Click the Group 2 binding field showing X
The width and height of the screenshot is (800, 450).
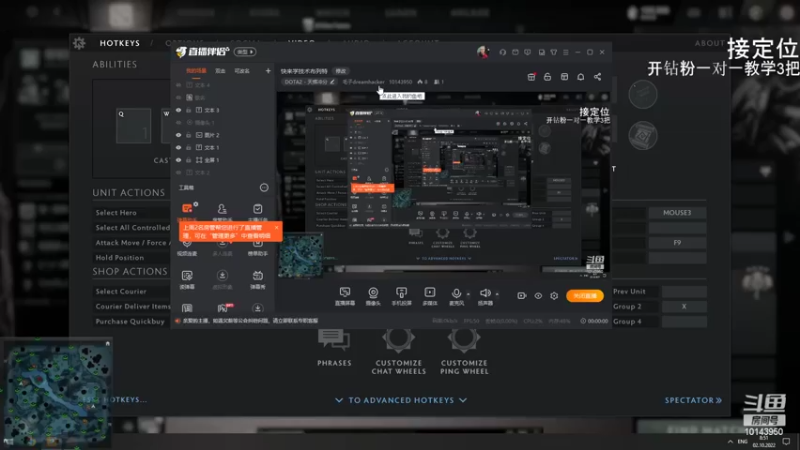click(x=684, y=307)
